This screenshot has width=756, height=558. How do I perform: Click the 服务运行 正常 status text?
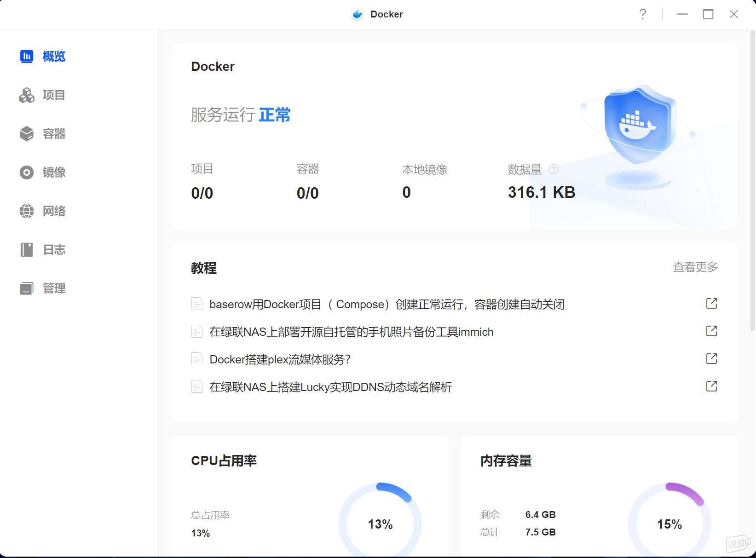(241, 115)
